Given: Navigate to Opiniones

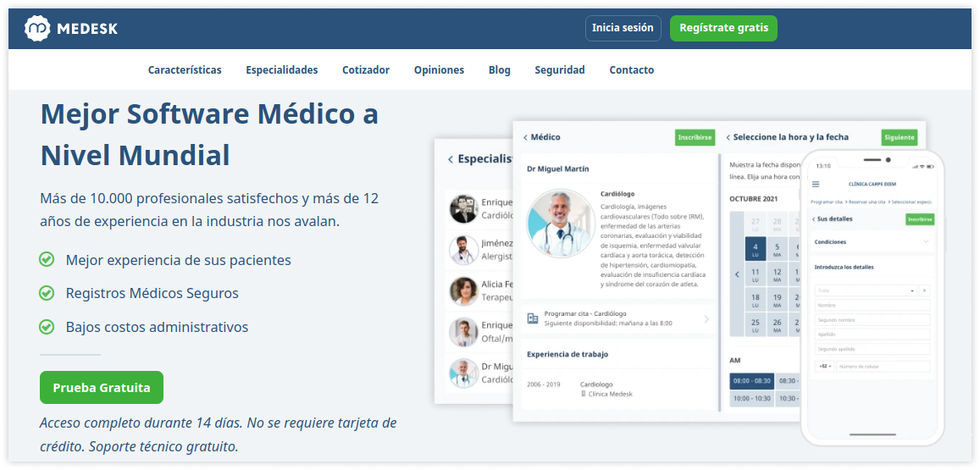Looking at the screenshot, I should pyautogui.click(x=439, y=70).
